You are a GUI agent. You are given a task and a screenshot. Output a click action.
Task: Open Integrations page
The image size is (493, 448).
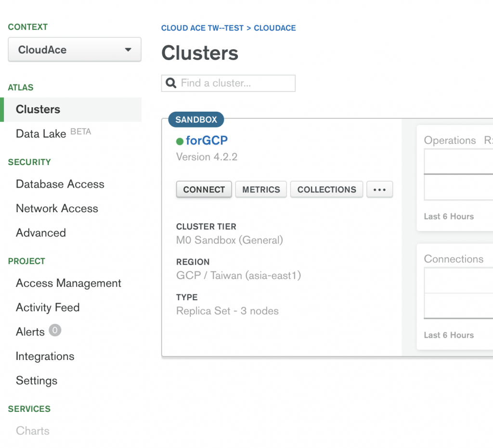click(x=45, y=356)
